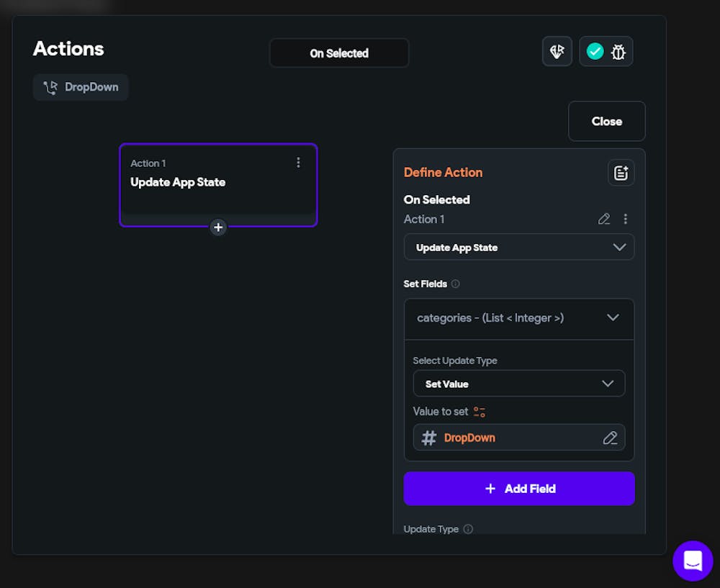Open three-dot menu on Action 1 card

pyautogui.click(x=298, y=163)
